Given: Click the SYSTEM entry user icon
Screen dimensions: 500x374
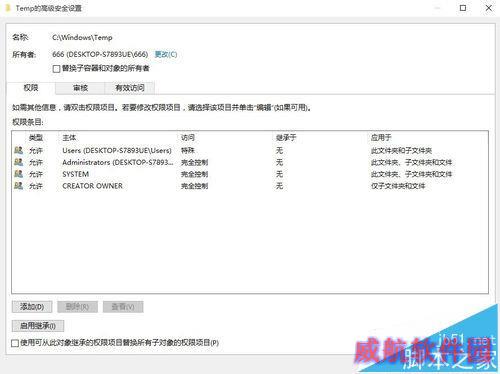Looking at the screenshot, I should point(19,174).
